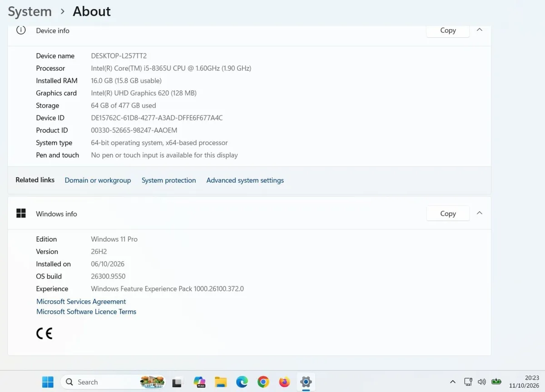Open Advanced system settings link
Viewport: 545px width, 392px height.
(x=245, y=180)
